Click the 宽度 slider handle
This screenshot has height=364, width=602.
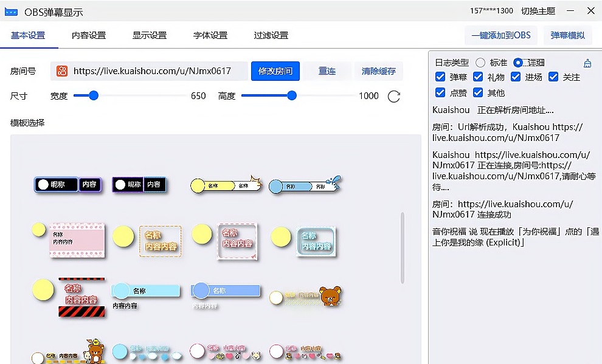(92, 95)
